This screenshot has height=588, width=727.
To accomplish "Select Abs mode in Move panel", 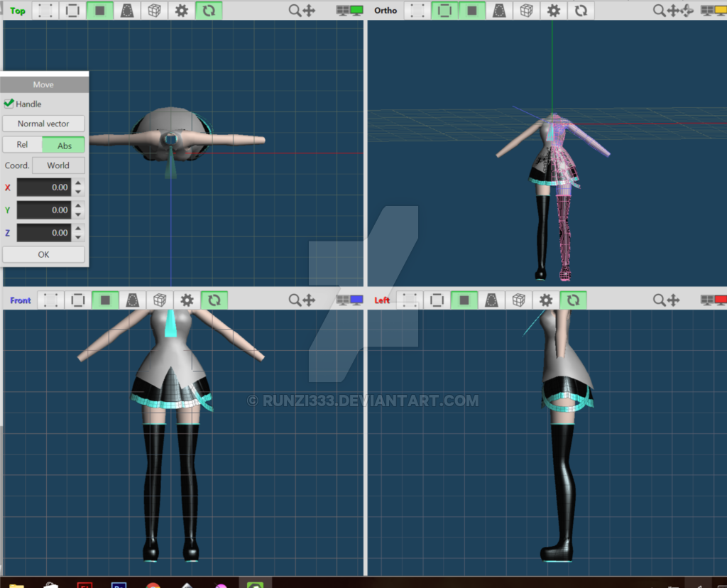I will tap(64, 145).
